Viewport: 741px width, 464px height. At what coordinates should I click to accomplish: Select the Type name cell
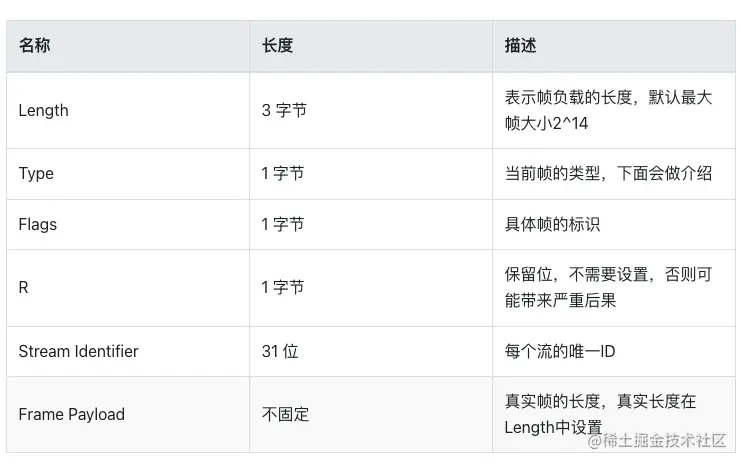coord(36,174)
